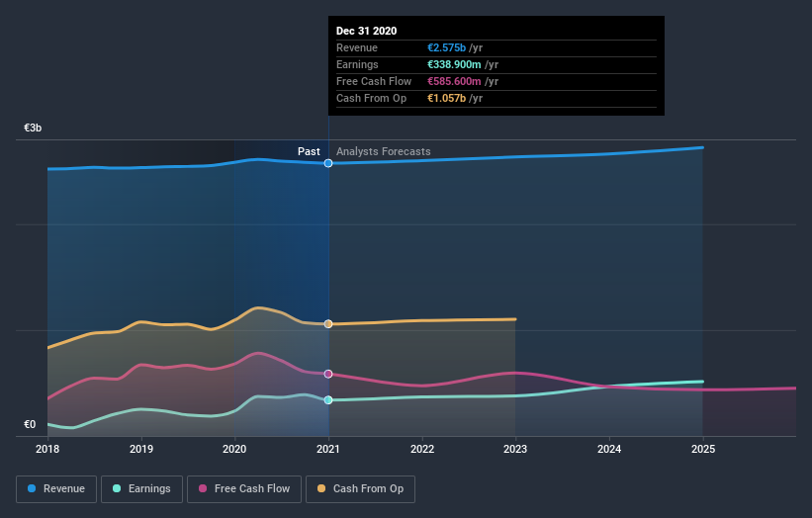The width and height of the screenshot is (812, 518).
Task: Click the Revenue row label in tooltip
Action: 357,47
